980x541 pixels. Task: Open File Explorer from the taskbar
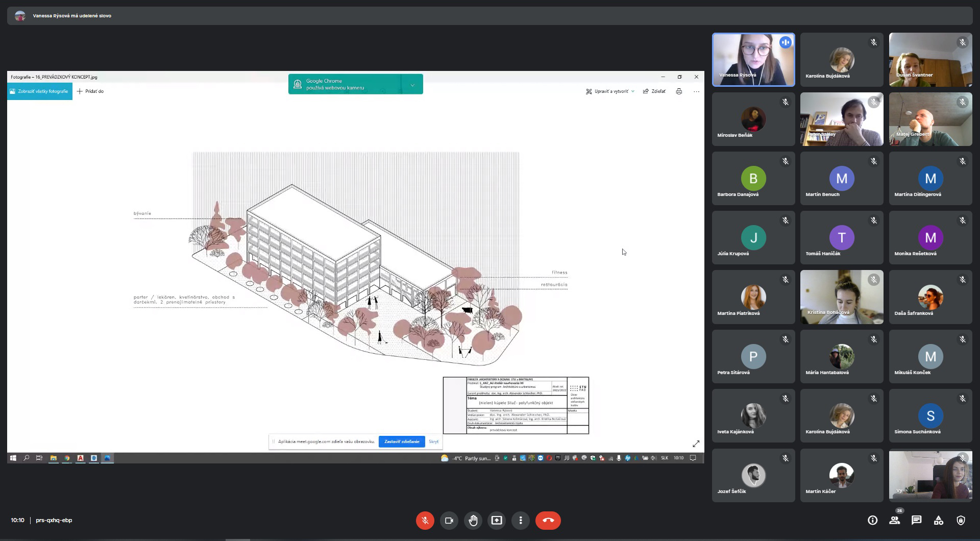coord(53,458)
